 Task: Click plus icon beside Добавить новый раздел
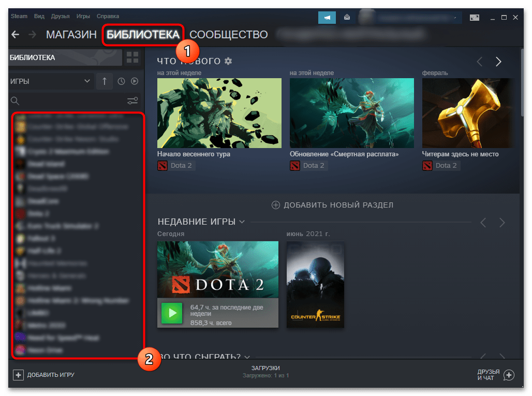[276, 205]
